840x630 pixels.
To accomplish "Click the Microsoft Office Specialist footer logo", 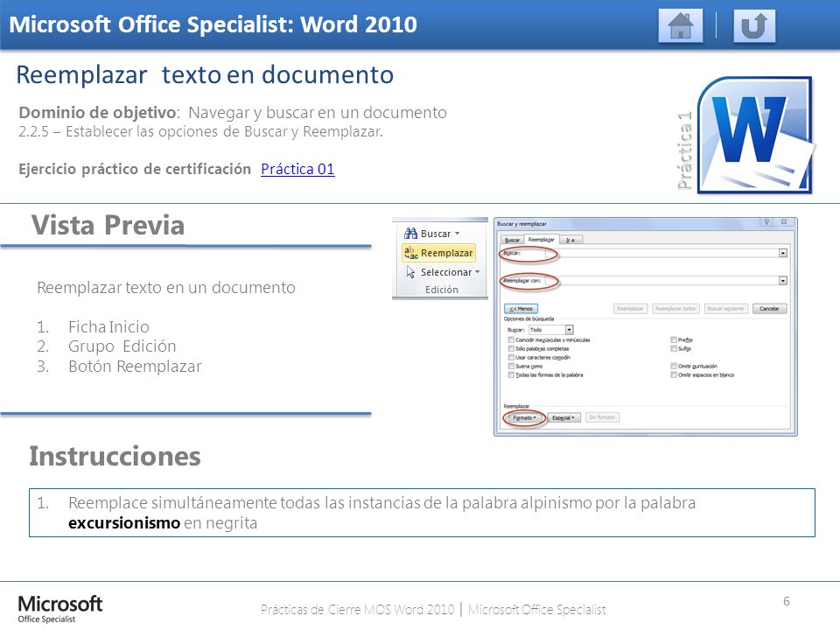I will tap(60, 609).
